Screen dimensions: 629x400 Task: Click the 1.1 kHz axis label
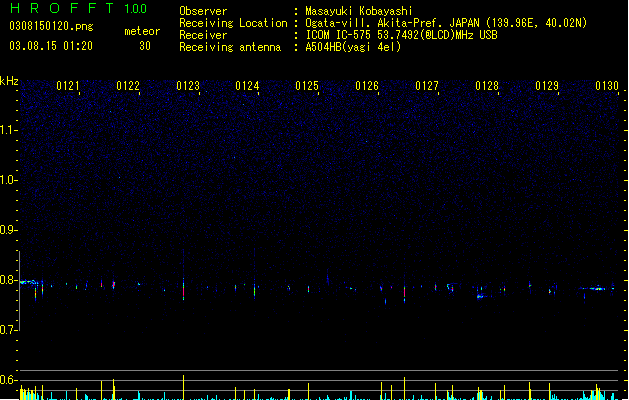(8, 130)
